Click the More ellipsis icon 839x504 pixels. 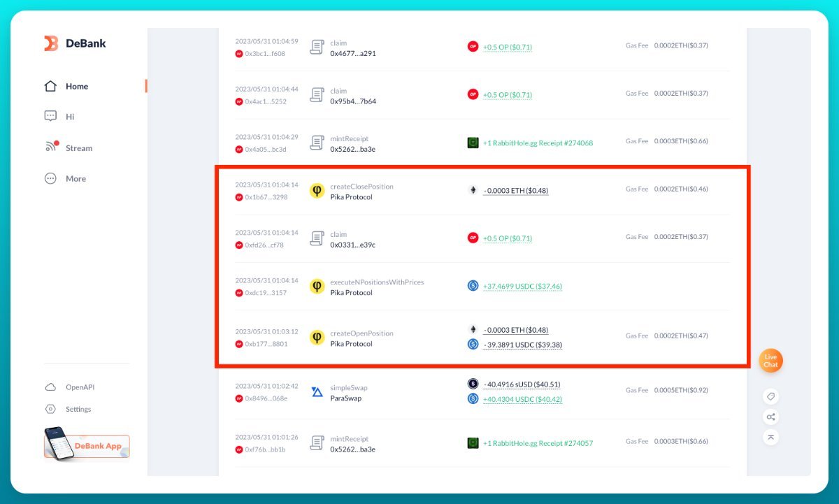(50, 178)
